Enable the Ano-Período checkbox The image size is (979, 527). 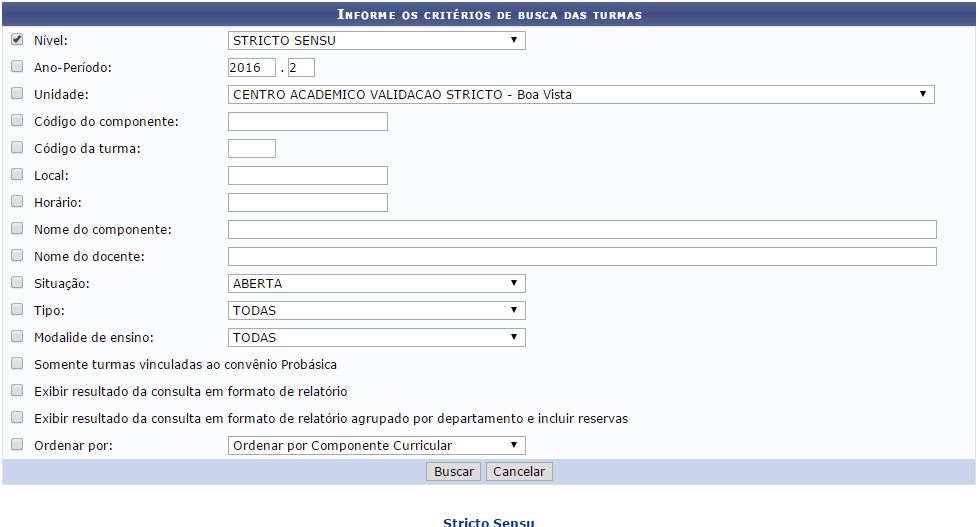[16, 68]
